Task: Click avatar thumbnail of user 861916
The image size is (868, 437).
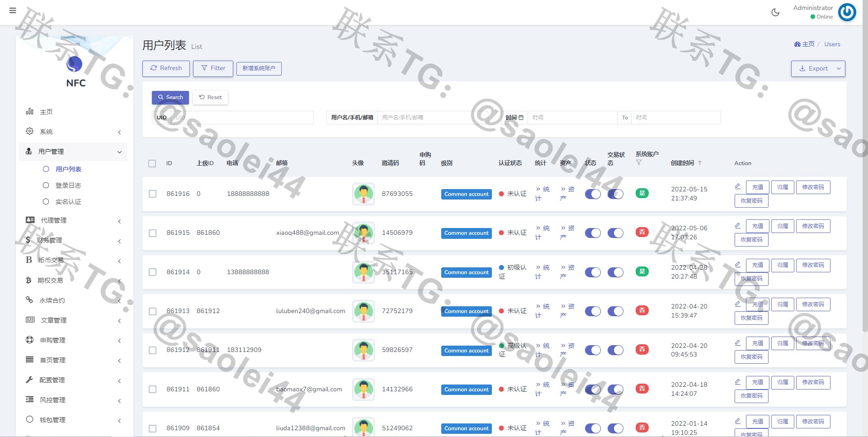Action: click(363, 194)
